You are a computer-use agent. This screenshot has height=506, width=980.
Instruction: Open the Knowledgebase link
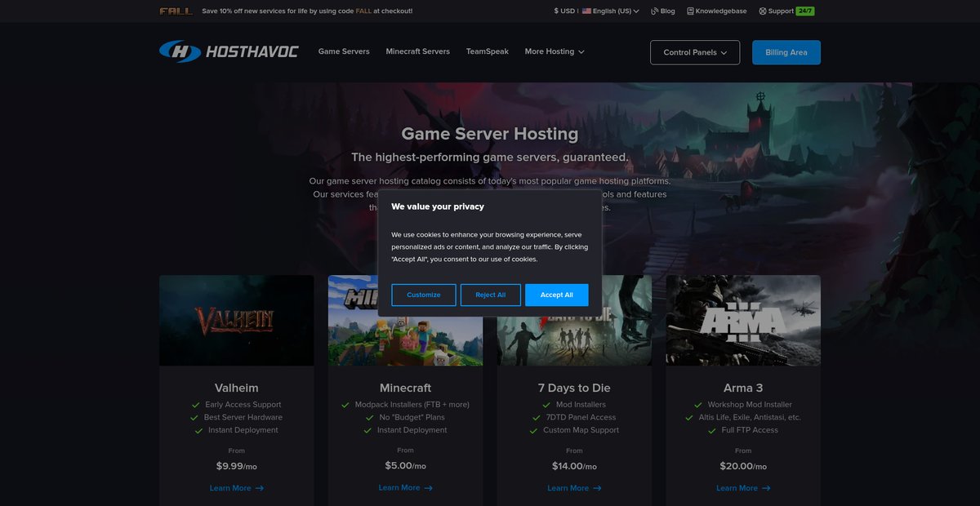pyautogui.click(x=717, y=11)
